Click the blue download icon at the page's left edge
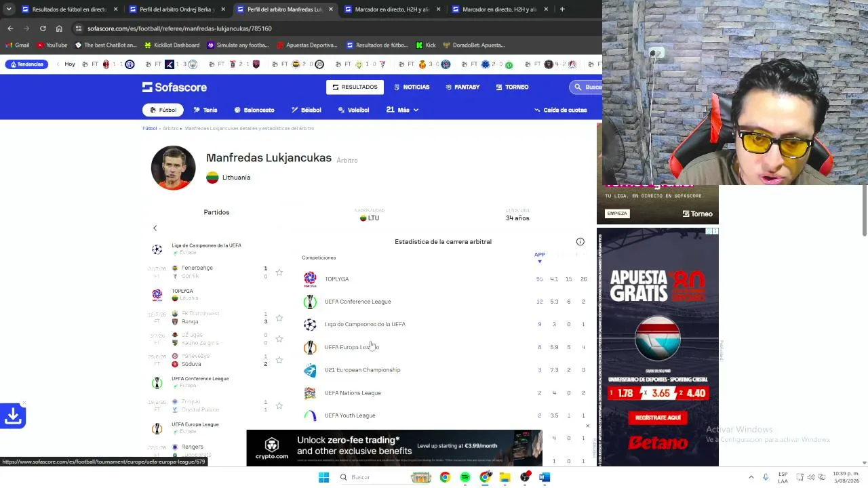Image resolution: width=868 pixels, height=488 pixels. tap(13, 415)
